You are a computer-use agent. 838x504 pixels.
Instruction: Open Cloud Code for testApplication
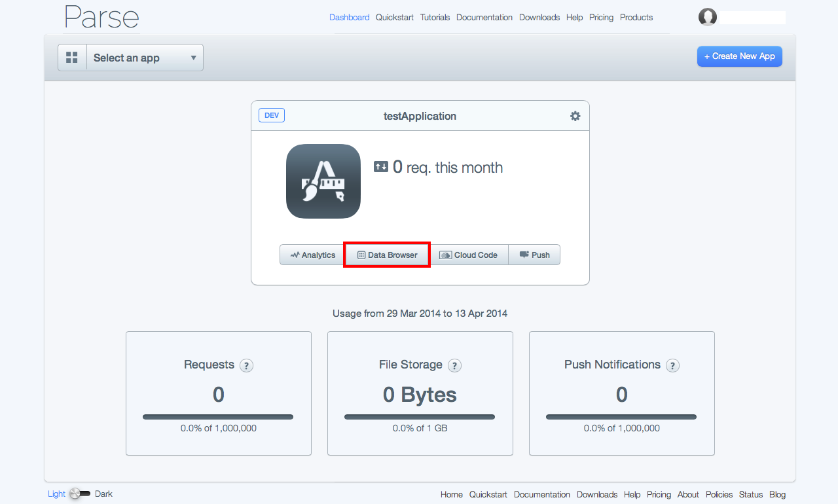[469, 255]
